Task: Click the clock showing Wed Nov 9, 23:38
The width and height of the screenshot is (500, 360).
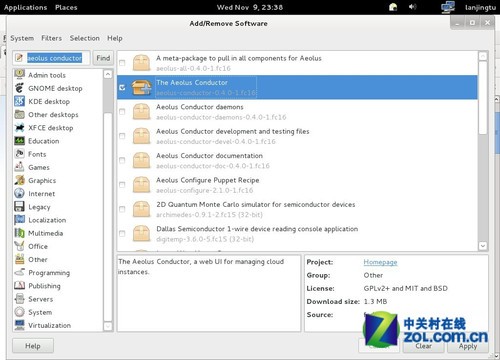Action: click(x=250, y=7)
